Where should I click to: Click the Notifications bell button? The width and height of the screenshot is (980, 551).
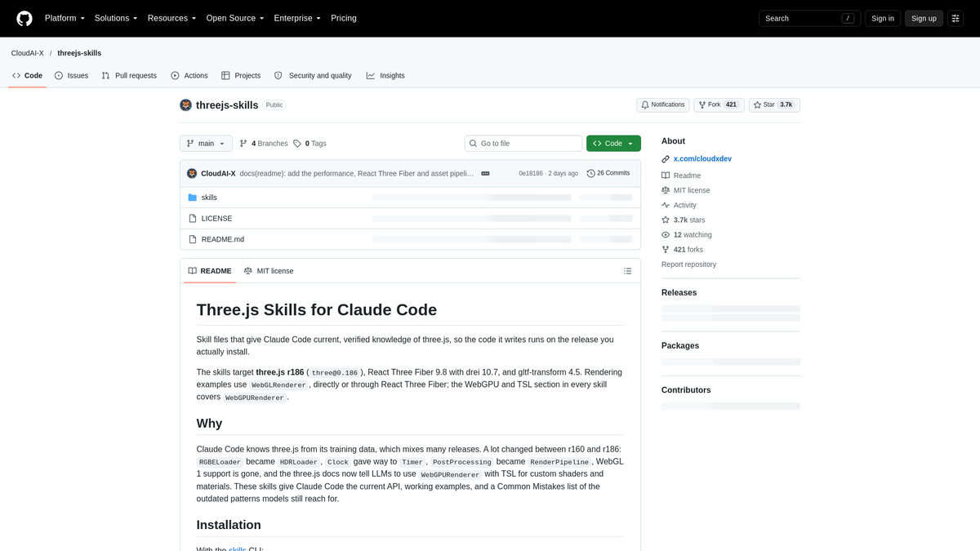click(x=662, y=105)
